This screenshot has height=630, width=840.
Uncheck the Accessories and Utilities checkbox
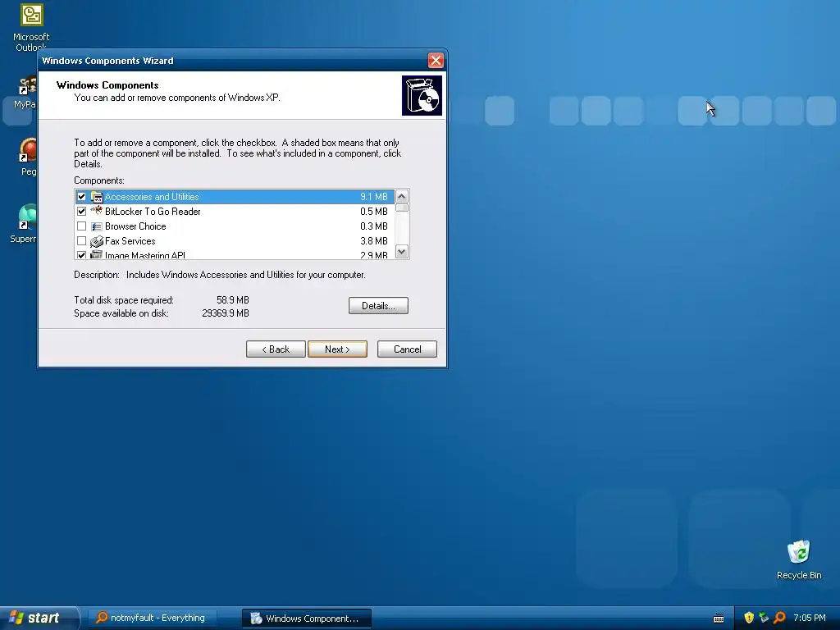81,197
